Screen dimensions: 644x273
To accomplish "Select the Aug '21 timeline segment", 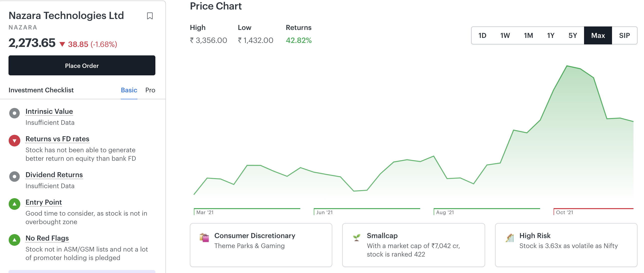I will (x=487, y=211).
